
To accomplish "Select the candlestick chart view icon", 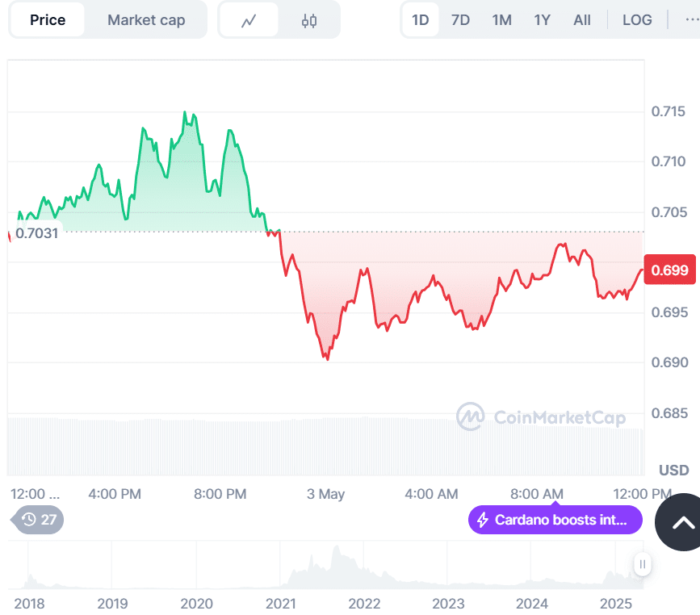I will tap(309, 20).
